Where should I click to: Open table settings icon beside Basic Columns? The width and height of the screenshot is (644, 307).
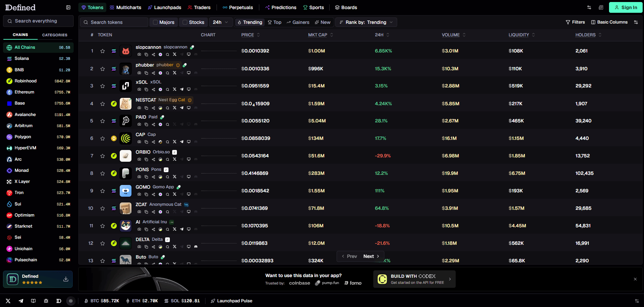(x=636, y=22)
